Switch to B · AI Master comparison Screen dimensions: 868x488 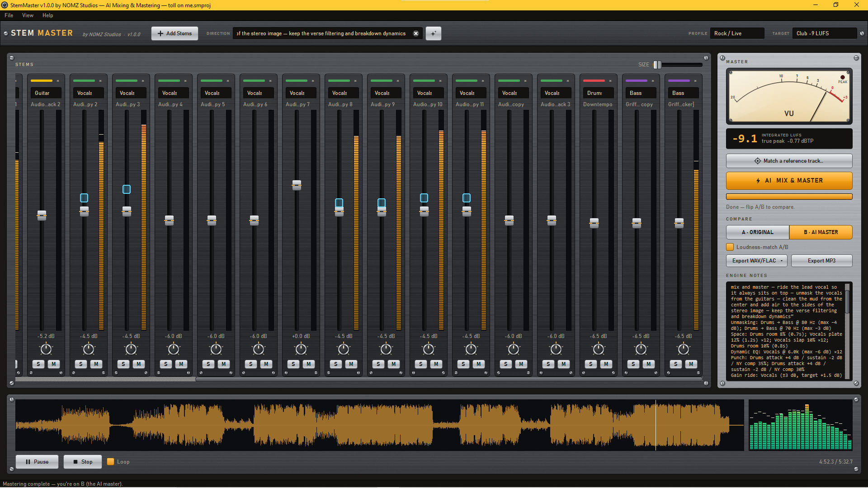tap(821, 232)
